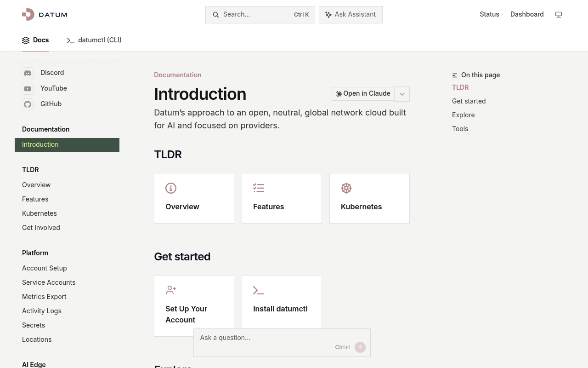Viewport: 588px width, 368px height.
Task: Open Metrics Export in the sidebar
Action: click(44, 297)
